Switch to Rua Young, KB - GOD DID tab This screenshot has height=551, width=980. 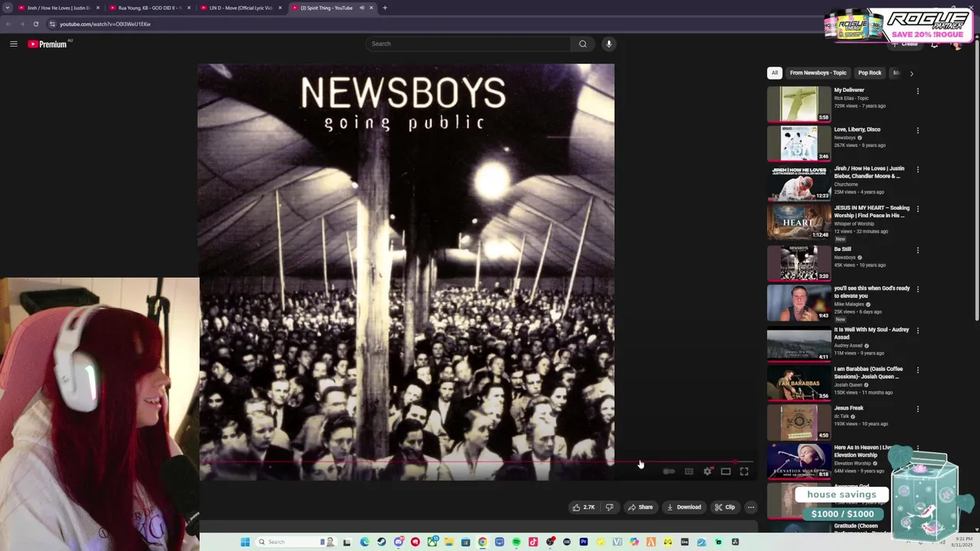click(x=149, y=8)
